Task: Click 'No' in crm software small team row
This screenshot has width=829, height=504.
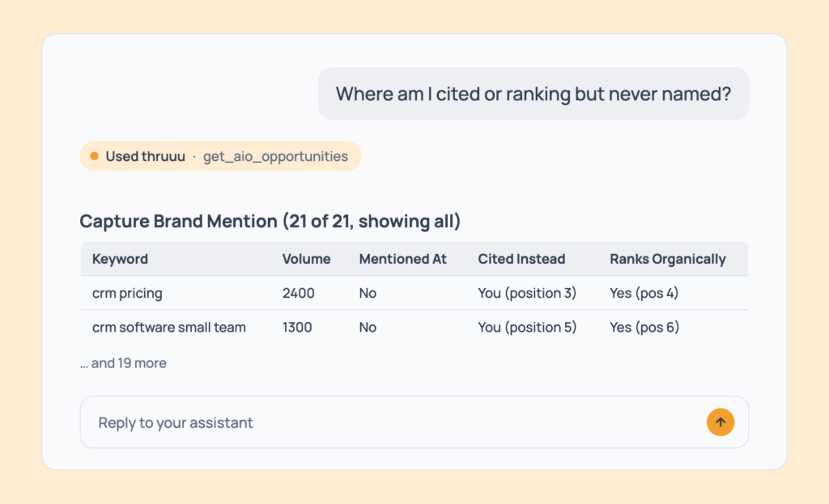Action: click(368, 327)
